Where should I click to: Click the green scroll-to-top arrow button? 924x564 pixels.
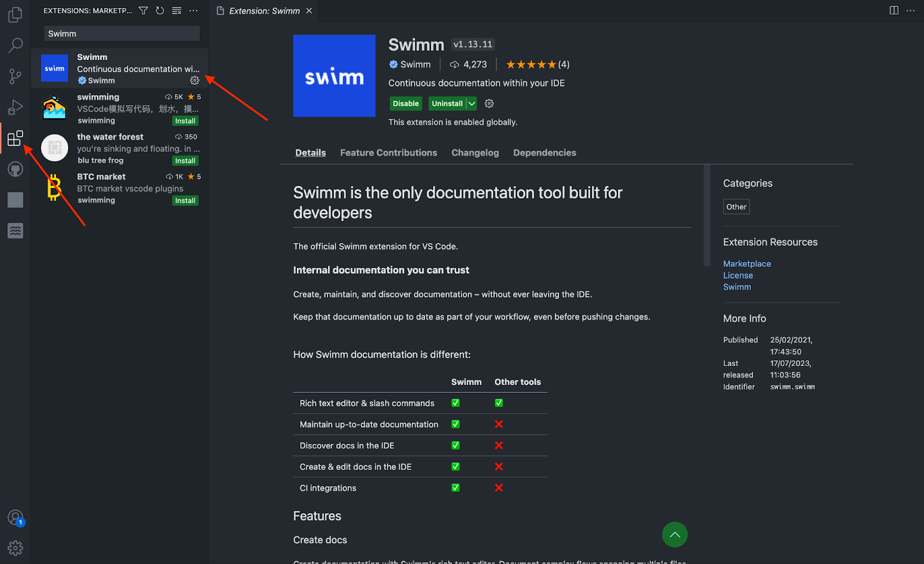(675, 535)
